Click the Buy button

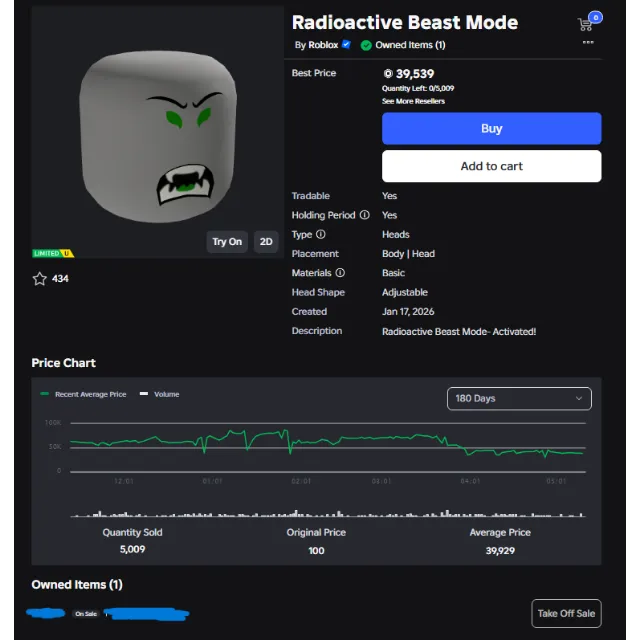point(491,129)
